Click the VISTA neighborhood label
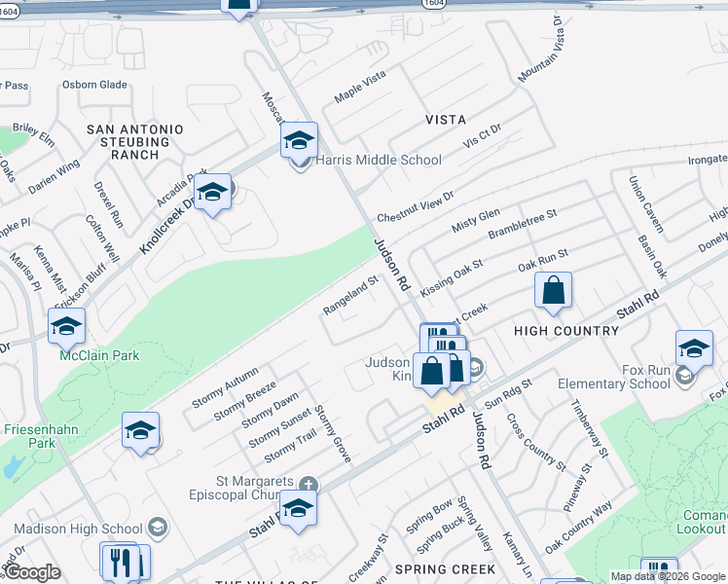 pos(446,120)
